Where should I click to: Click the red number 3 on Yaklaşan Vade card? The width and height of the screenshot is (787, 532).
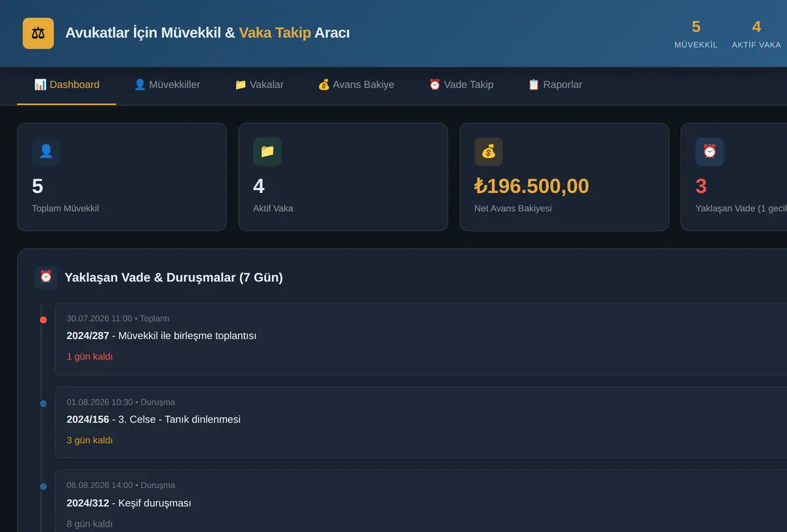tap(701, 186)
